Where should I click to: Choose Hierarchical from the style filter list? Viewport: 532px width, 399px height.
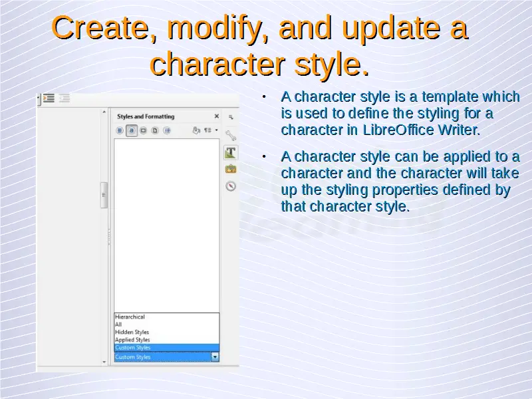[x=130, y=317]
